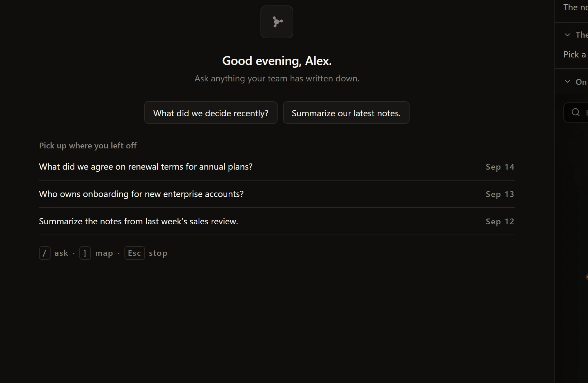The image size is (588, 383).
Task: Click the '/' ask shortcut key
Action: point(45,253)
